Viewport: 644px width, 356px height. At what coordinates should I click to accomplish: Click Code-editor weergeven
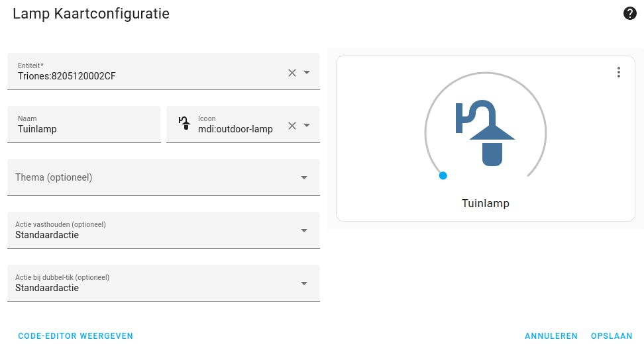pyautogui.click(x=76, y=336)
